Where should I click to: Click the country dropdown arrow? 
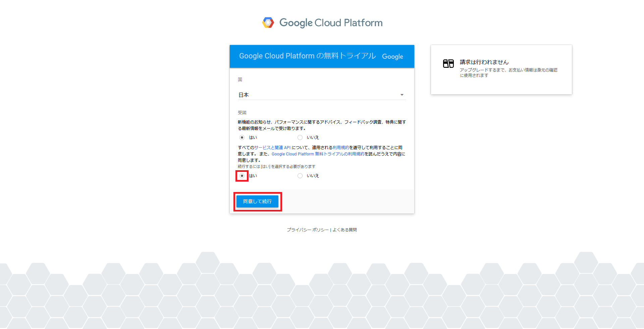tap(402, 95)
